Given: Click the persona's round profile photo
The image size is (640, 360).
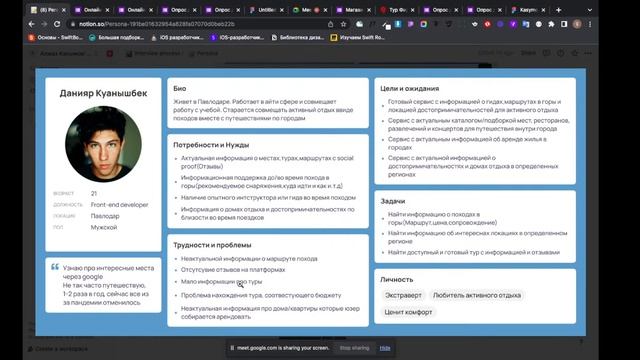Looking at the screenshot, I should pyautogui.click(x=103, y=144).
